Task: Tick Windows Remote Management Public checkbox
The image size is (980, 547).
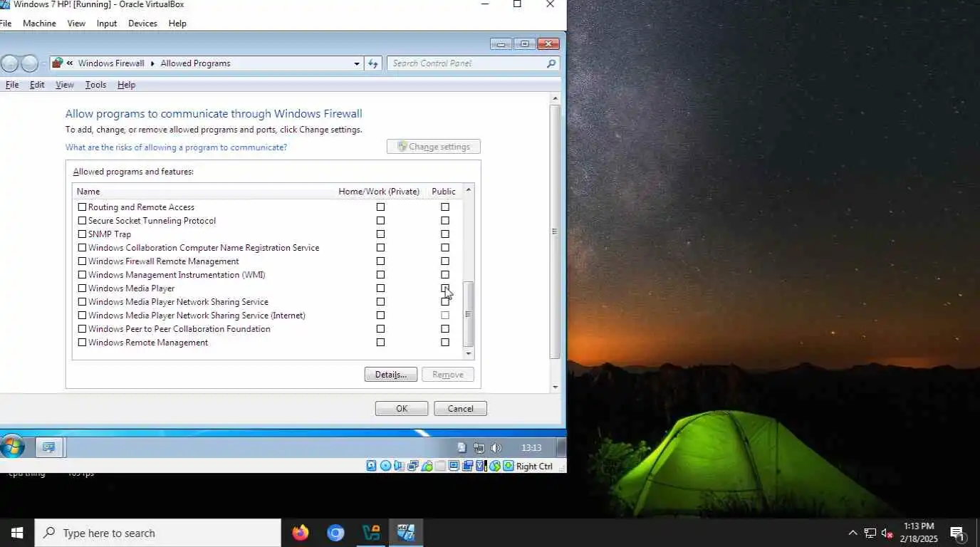Action: point(445,343)
